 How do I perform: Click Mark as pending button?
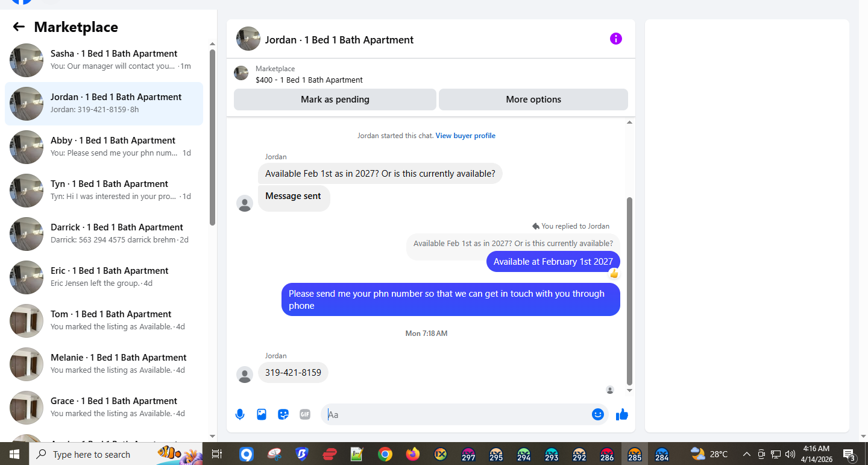335,100
